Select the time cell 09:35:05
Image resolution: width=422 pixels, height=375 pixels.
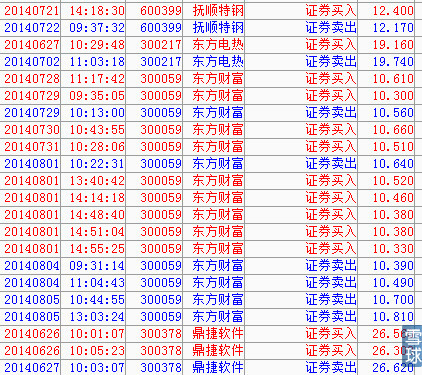97,96
